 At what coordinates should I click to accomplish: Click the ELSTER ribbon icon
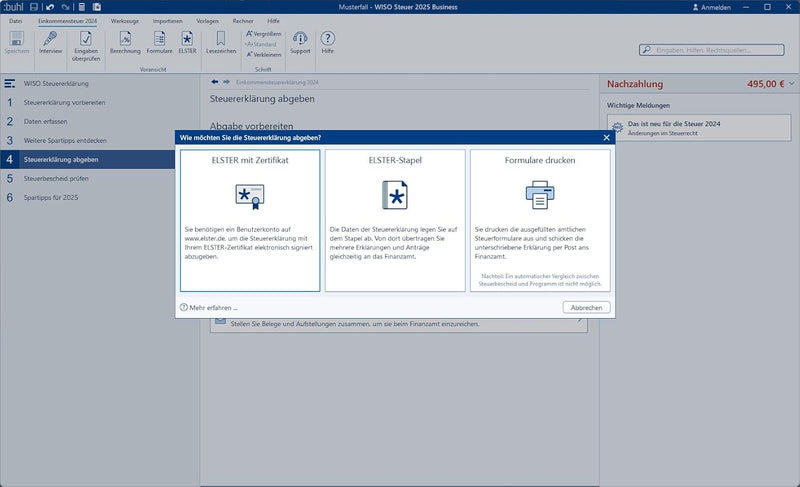tap(187, 43)
